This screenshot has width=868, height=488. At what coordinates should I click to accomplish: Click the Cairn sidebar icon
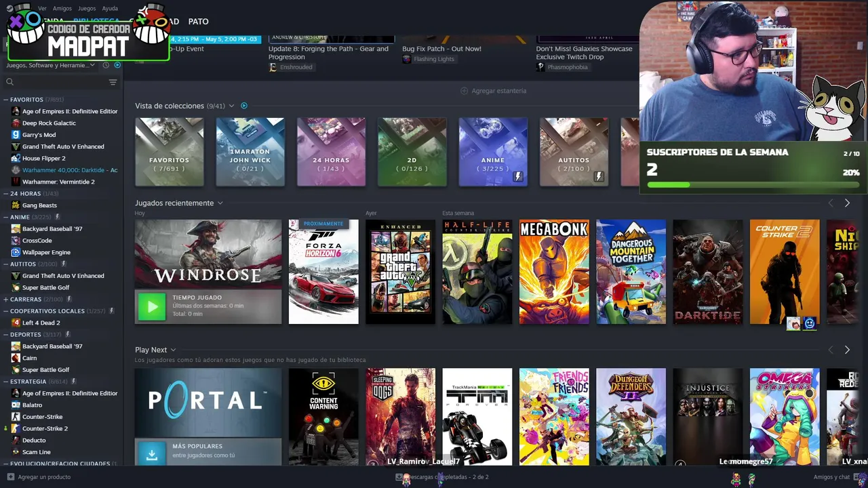(16, 358)
